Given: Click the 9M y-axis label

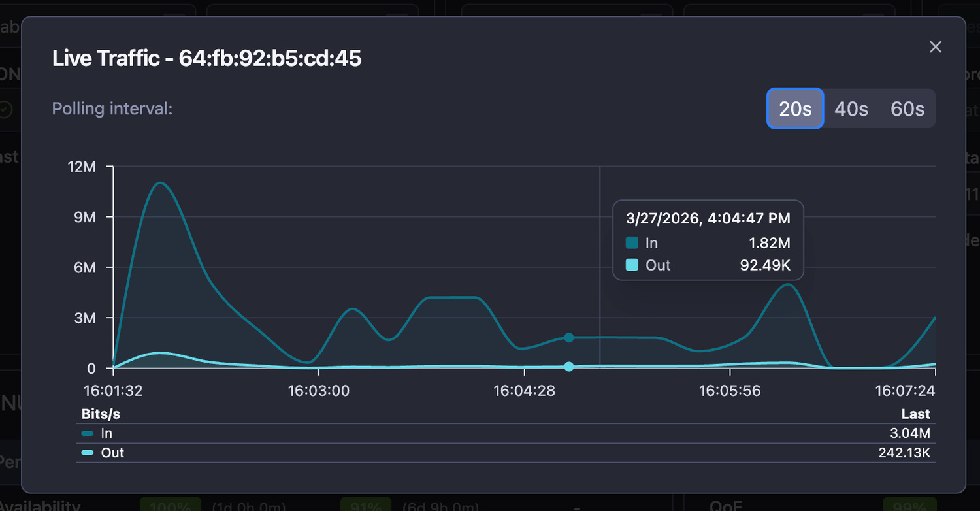Looking at the screenshot, I should 85,217.
